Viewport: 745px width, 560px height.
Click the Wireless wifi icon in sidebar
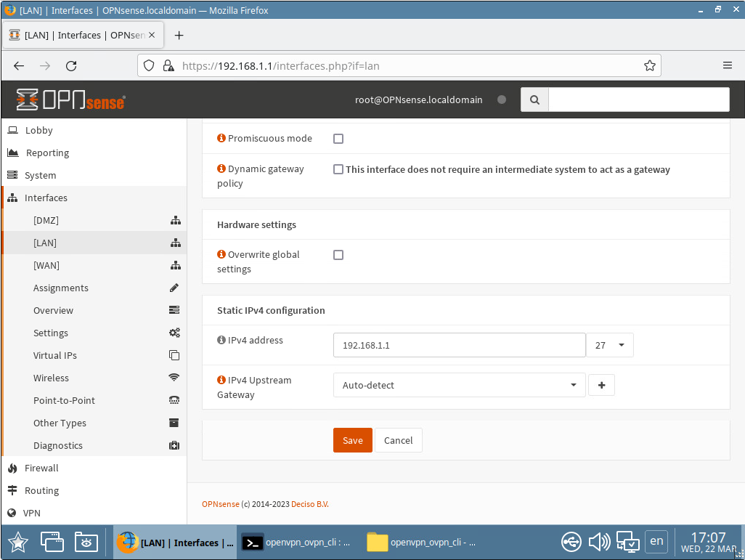pyautogui.click(x=174, y=378)
